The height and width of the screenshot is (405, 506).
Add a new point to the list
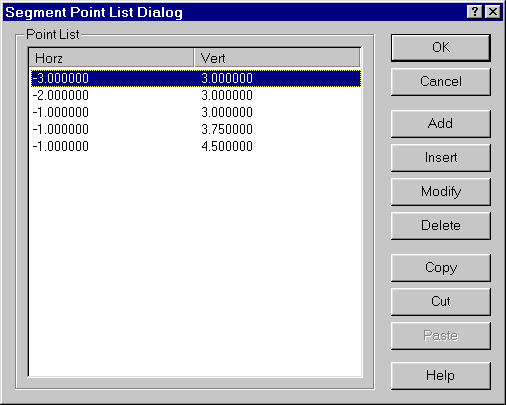pos(441,124)
